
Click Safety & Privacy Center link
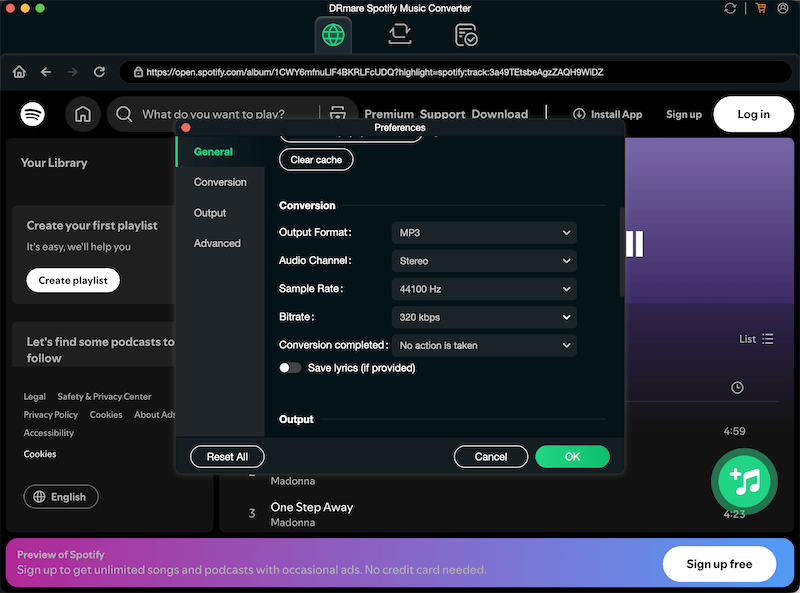(x=104, y=397)
